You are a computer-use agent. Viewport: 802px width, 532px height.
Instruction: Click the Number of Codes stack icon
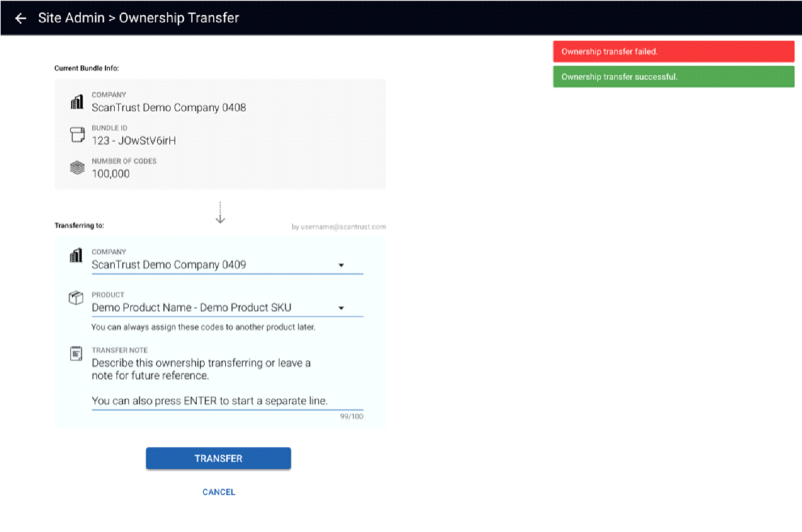coord(76,168)
